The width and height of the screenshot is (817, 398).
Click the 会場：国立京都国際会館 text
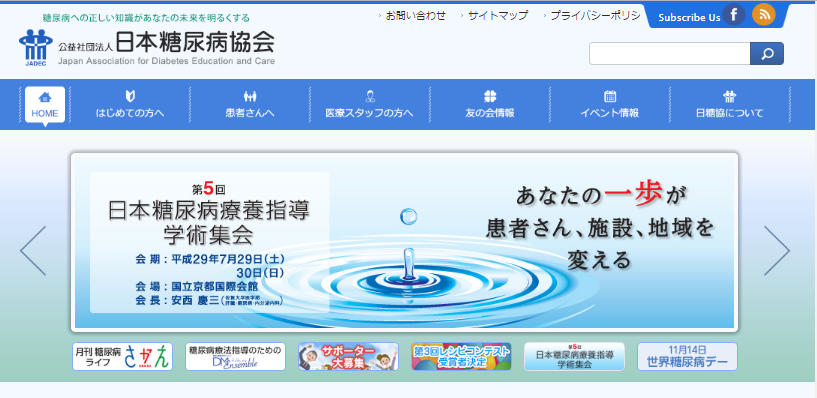pos(196,287)
